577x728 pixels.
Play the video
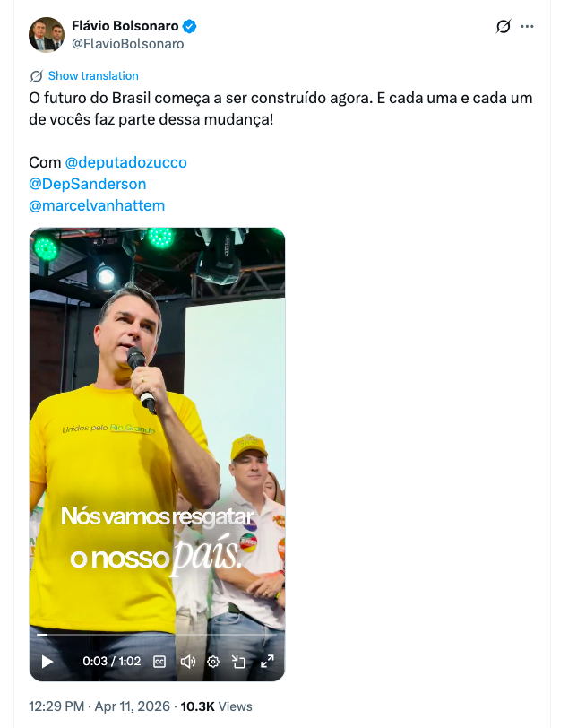pyautogui.click(x=47, y=662)
